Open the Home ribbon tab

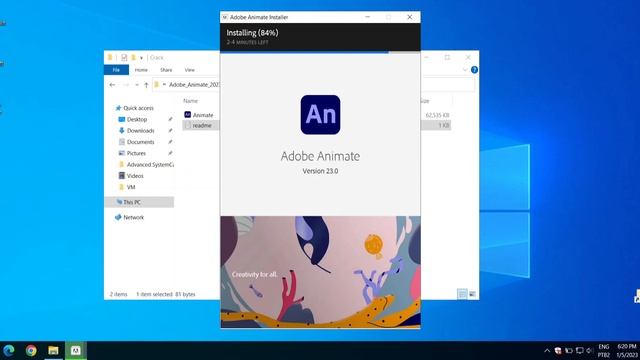141,70
